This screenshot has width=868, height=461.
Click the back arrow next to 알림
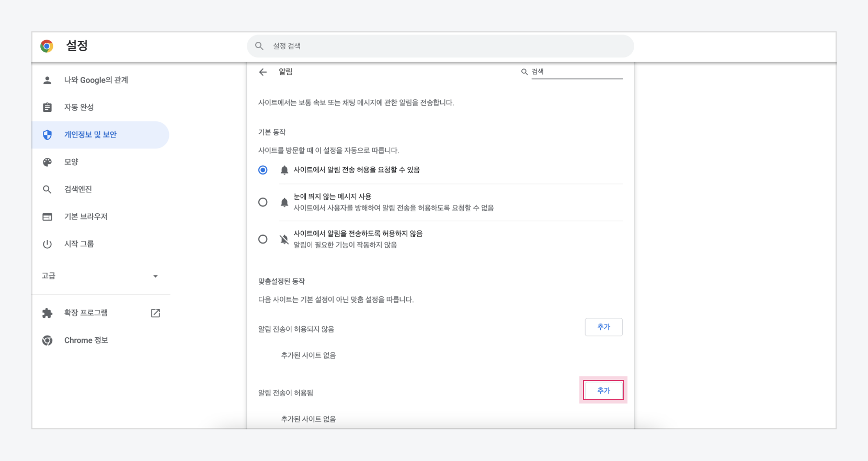pyautogui.click(x=263, y=72)
